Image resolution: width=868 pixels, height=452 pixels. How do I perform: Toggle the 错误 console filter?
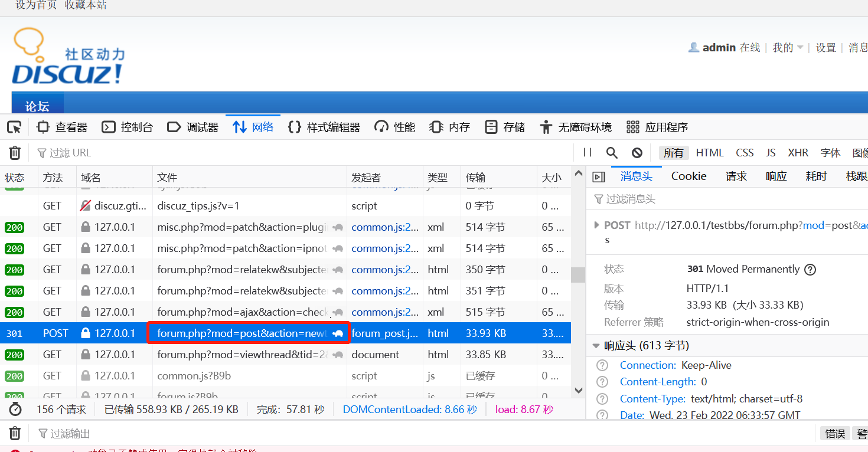[835, 434]
